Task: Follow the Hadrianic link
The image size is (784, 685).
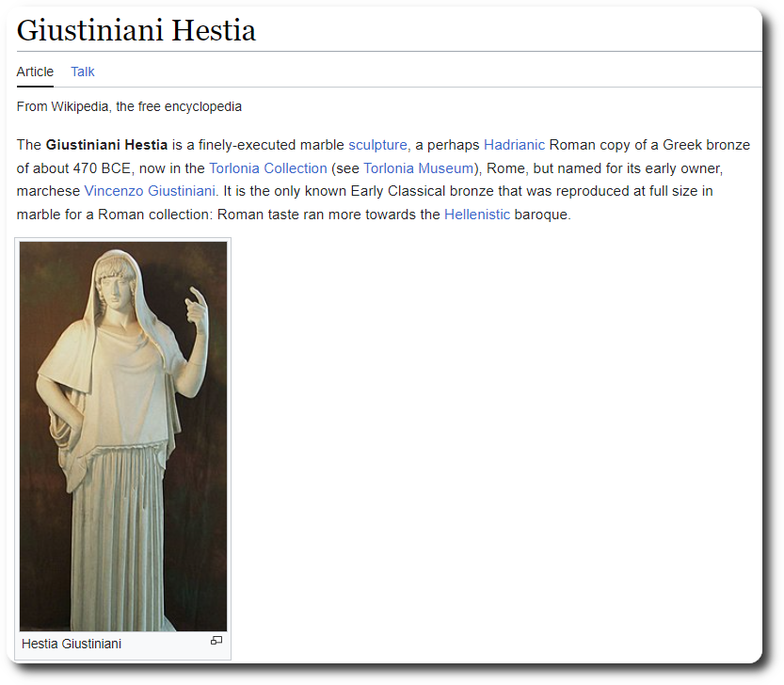Action: point(514,145)
